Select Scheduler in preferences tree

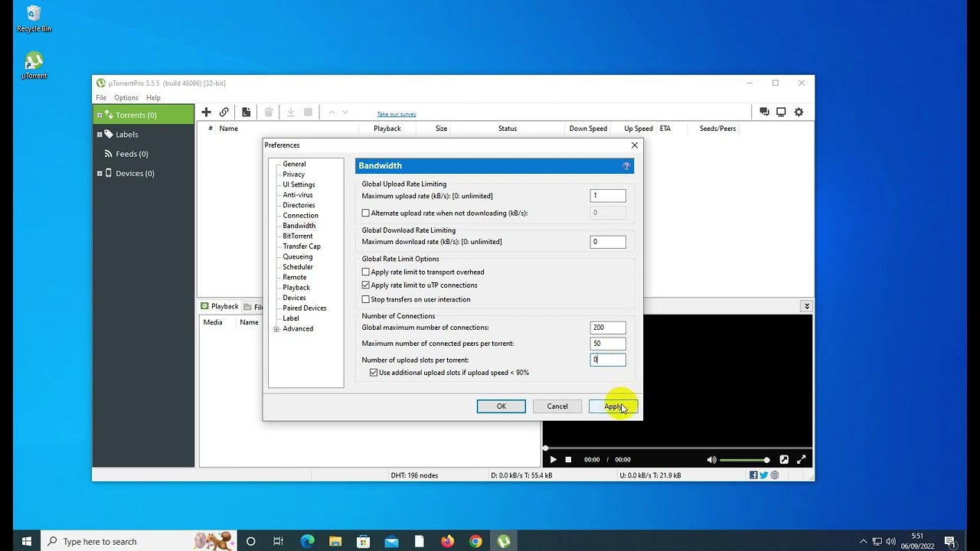(x=298, y=267)
